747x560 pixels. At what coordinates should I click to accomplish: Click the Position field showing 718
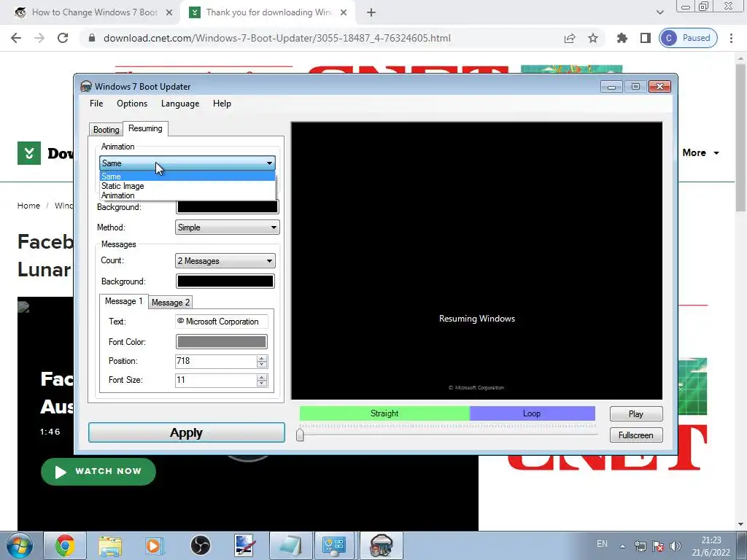click(216, 361)
